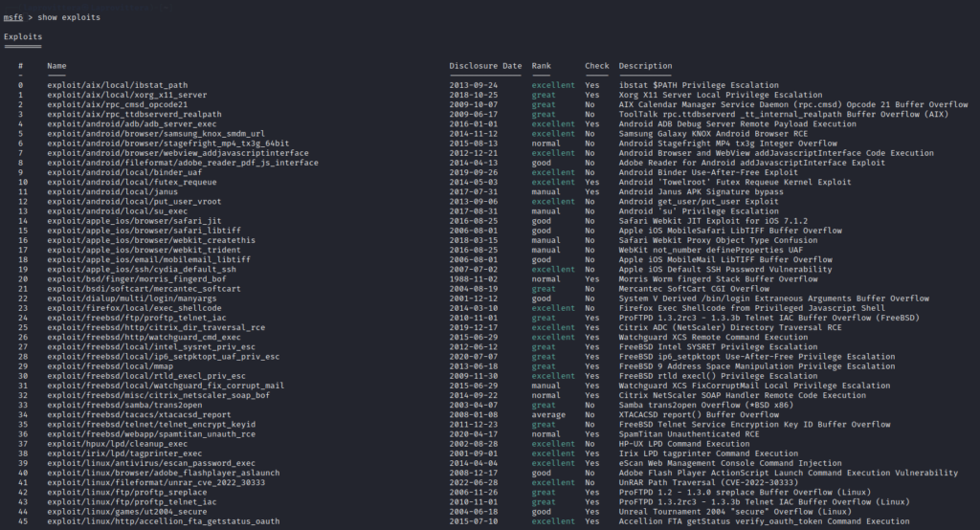
Task: Select mobilemail_libtiff exploit name
Action: click(148, 259)
